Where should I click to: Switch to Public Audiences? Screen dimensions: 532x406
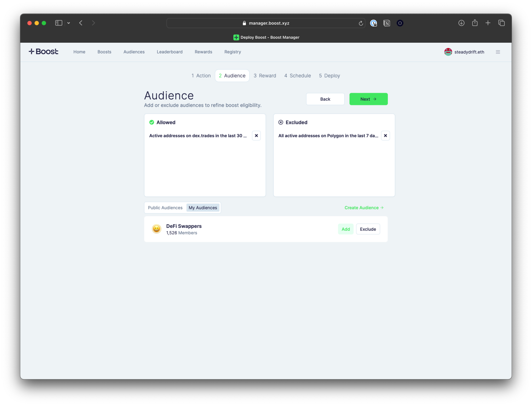coord(165,207)
